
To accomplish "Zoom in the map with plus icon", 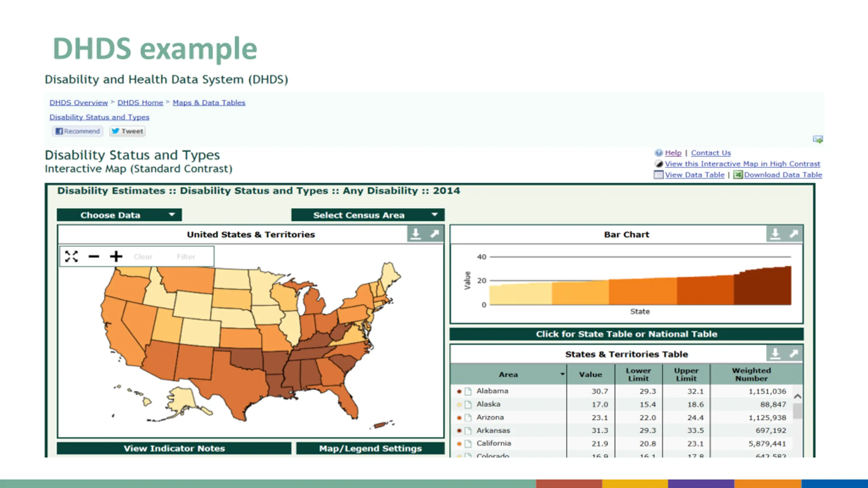I will pos(116,257).
